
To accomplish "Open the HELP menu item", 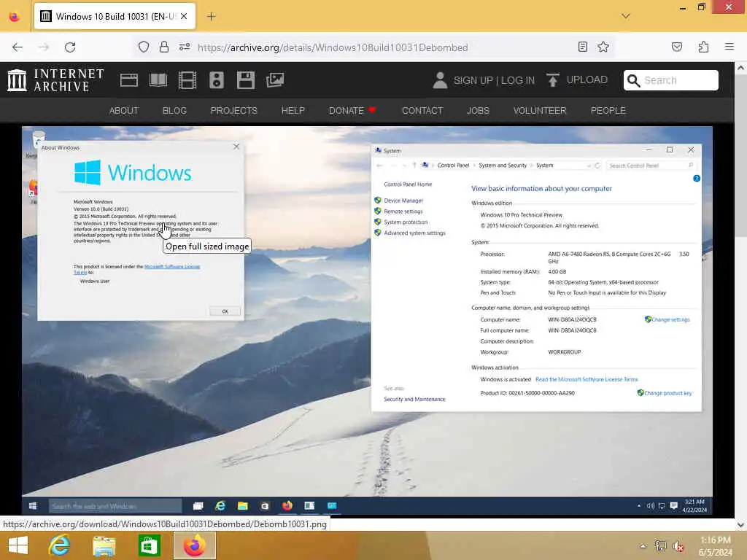I will click(293, 111).
